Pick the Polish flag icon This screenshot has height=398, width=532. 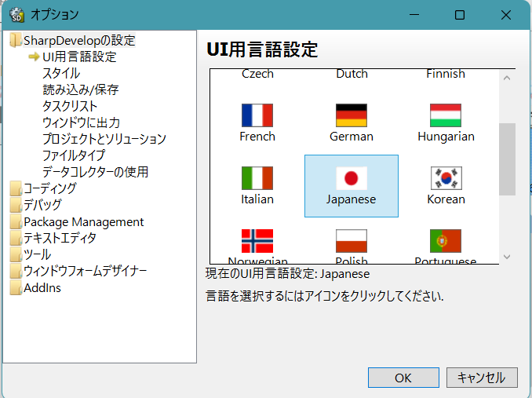[x=351, y=241]
